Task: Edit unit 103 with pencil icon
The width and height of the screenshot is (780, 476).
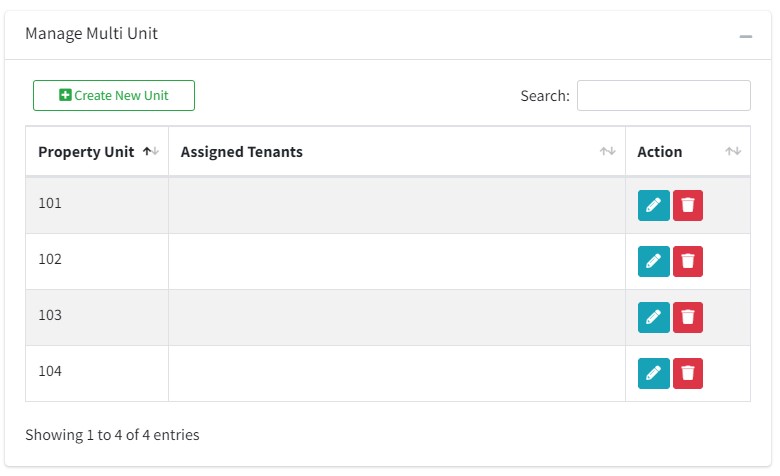Action: pyautogui.click(x=654, y=317)
